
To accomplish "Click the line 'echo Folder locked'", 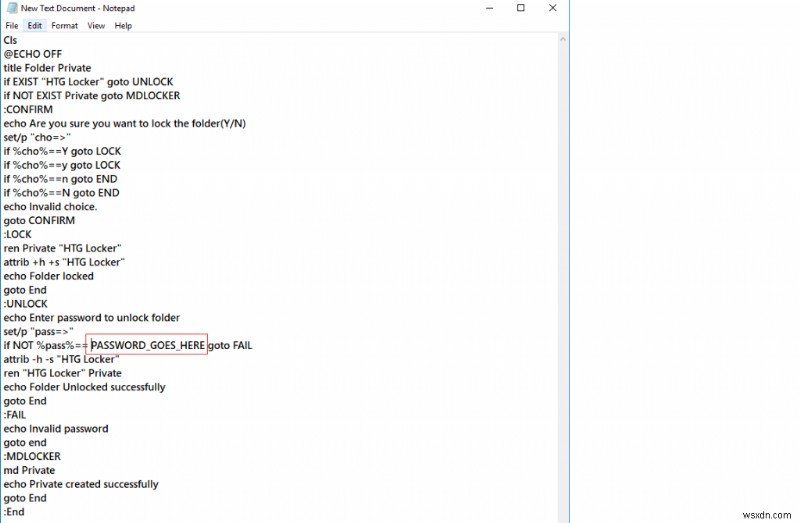I will point(48,276).
